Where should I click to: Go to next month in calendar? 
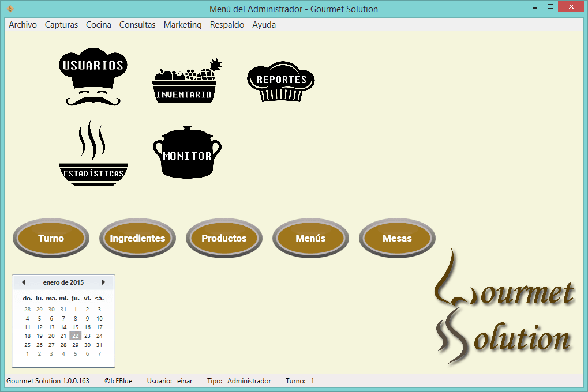pos(103,282)
